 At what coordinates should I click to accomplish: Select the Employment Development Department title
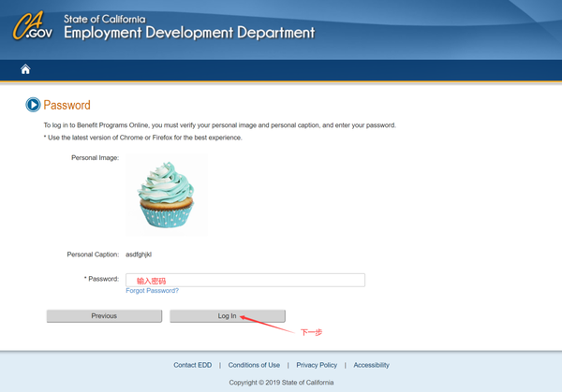(x=189, y=33)
